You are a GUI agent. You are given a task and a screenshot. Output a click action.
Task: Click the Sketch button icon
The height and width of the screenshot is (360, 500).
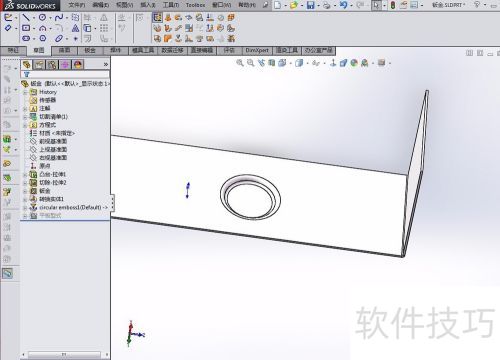coord(8,17)
